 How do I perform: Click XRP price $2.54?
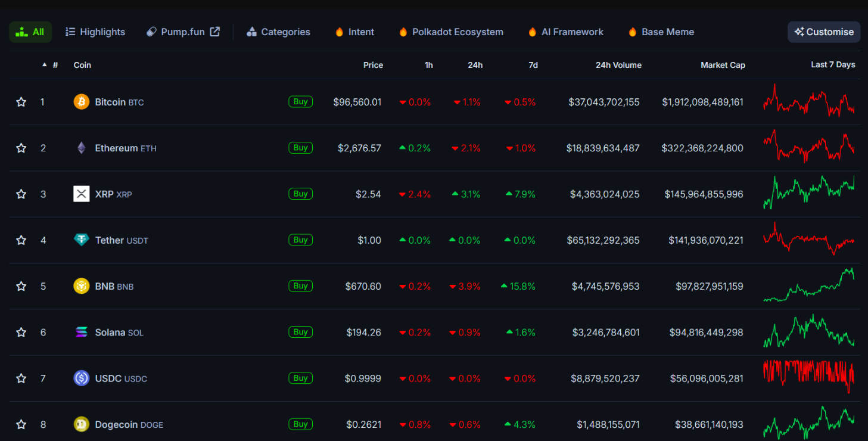(369, 194)
